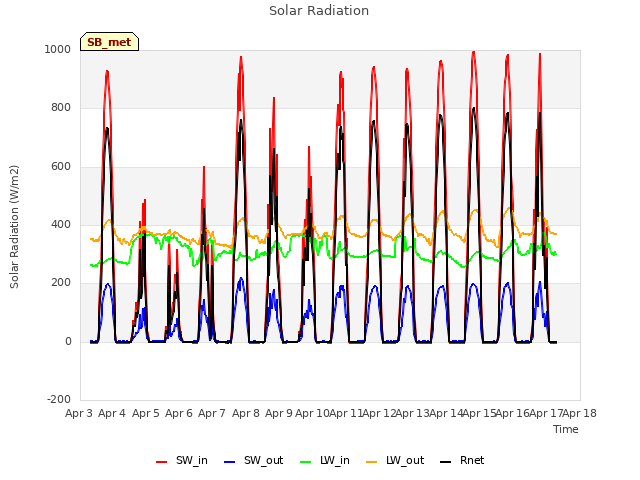This screenshot has height=480, width=640.
Task: Click the black Rnet legend color marker
Action: [446, 462]
